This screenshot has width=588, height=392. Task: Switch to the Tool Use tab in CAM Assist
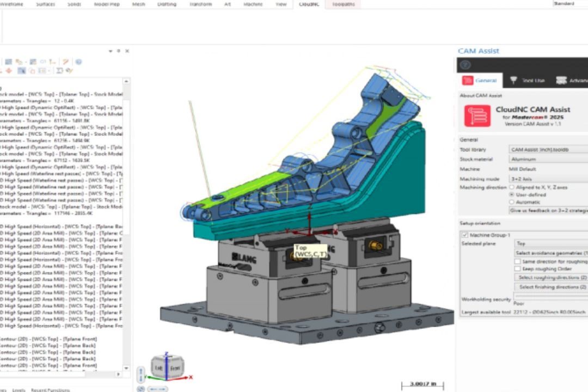[x=527, y=80]
